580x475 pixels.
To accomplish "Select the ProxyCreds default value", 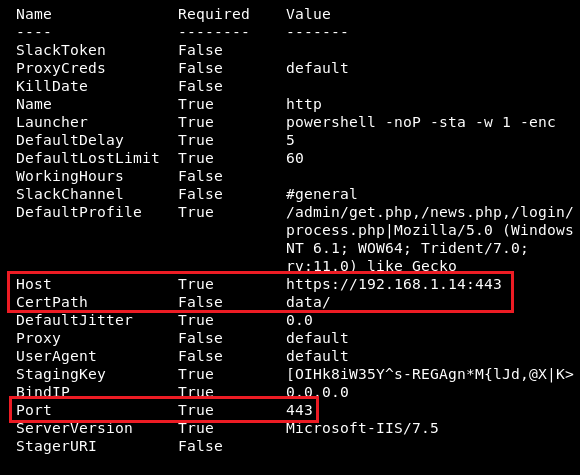I will tap(317, 68).
